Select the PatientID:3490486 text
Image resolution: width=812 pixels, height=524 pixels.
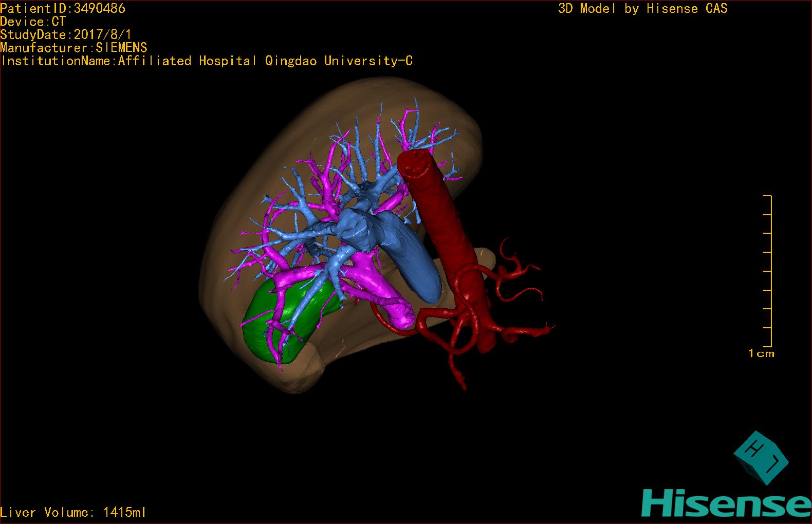point(63,8)
